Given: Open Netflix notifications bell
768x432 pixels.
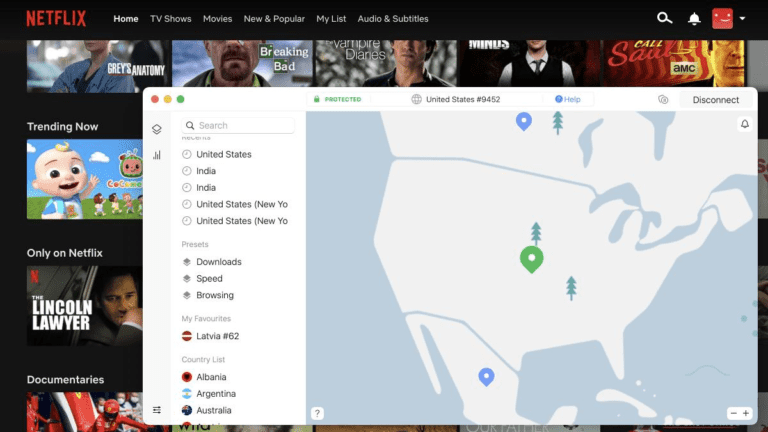Looking at the screenshot, I should [694, 19].
